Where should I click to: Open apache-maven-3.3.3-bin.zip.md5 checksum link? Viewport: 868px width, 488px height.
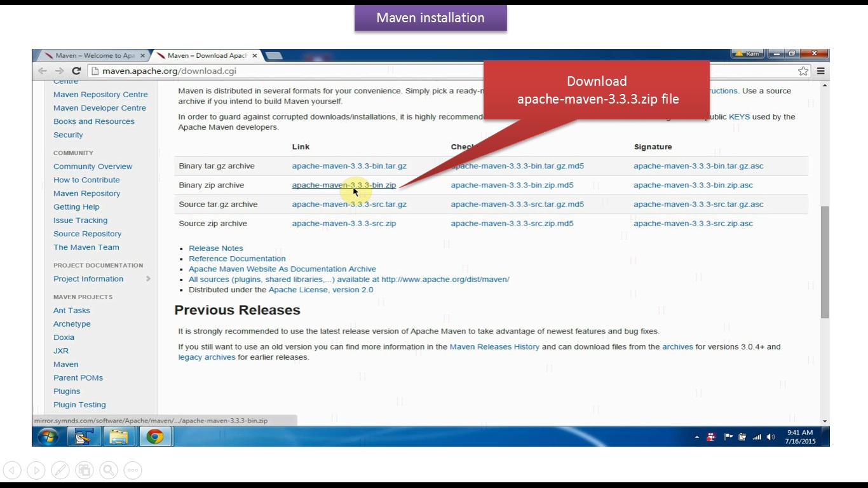click(x=512, y=186)
